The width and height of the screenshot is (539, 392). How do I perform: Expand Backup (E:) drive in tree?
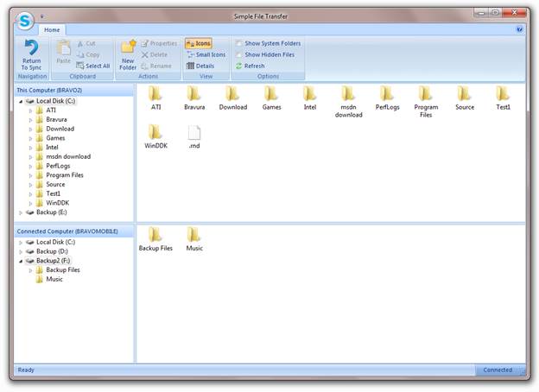[x=21, y=212]
